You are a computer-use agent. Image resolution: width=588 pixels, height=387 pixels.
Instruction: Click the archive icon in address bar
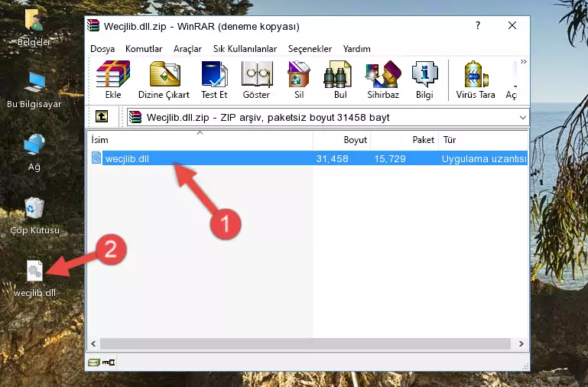click(135, 117)
